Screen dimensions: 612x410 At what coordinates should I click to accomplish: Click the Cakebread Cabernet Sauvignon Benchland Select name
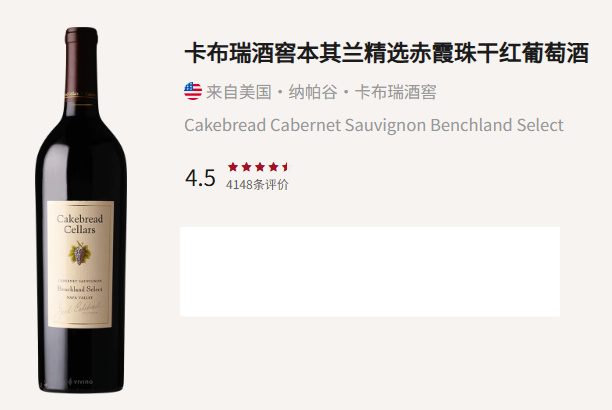pyautogui.click(x=374, y=125)
